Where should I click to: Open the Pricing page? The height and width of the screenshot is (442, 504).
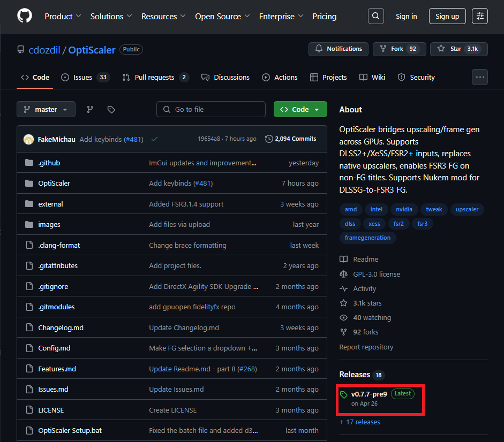325,17
